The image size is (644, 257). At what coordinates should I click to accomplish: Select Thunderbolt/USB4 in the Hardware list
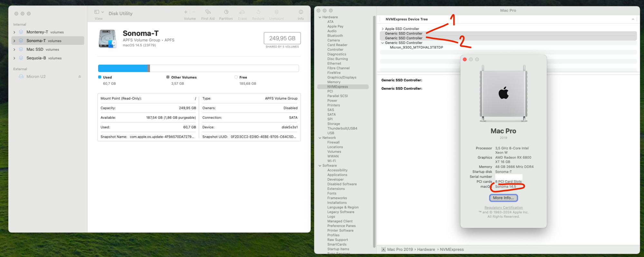tap(342, 128)
